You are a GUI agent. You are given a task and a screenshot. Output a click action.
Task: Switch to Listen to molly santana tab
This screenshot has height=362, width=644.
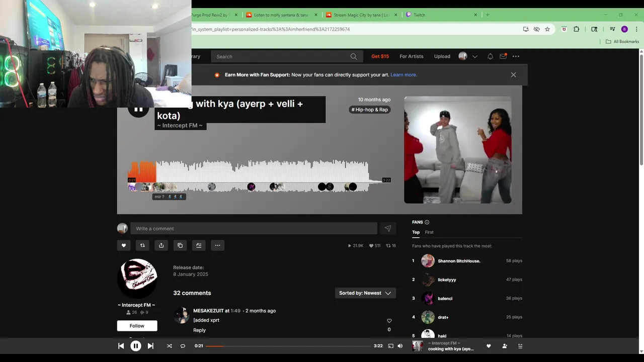pos(281,15)
